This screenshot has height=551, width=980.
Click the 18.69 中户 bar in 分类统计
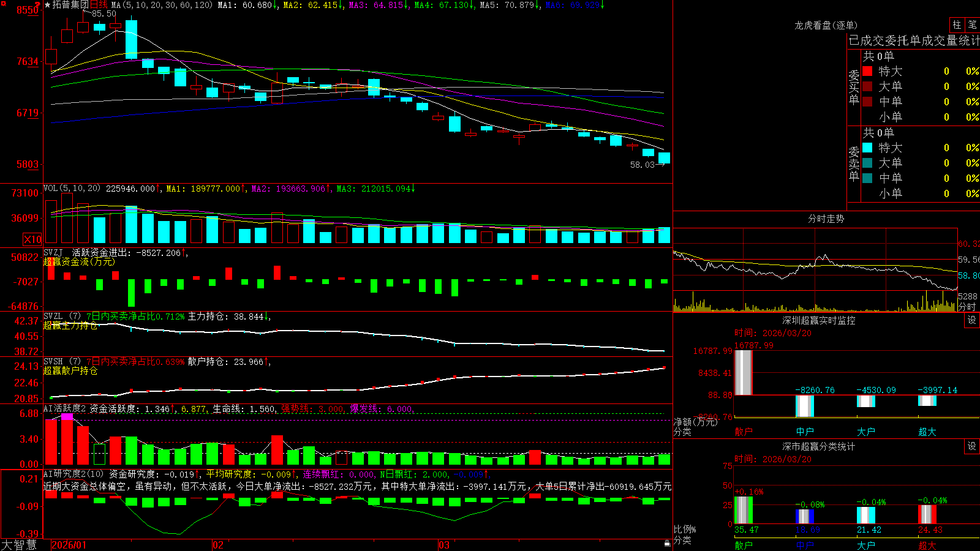click(804, 516)
